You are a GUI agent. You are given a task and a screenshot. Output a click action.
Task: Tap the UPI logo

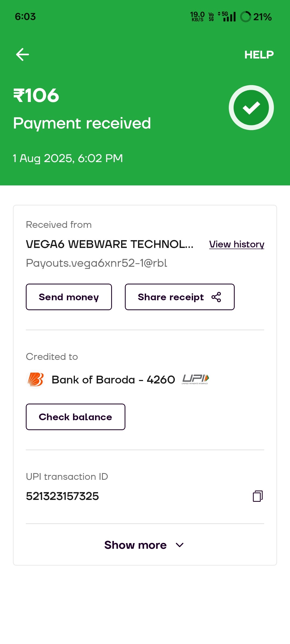195,379
